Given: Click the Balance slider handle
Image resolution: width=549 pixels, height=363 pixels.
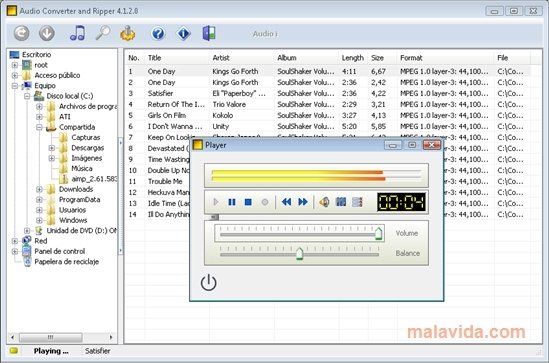Looking at the screenshot, I should point(299,253).
